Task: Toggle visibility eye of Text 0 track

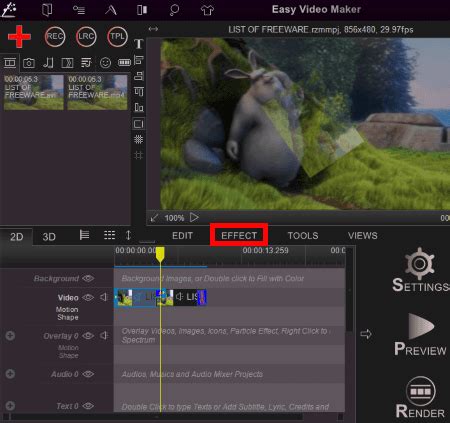Action: tap(88, 406)
